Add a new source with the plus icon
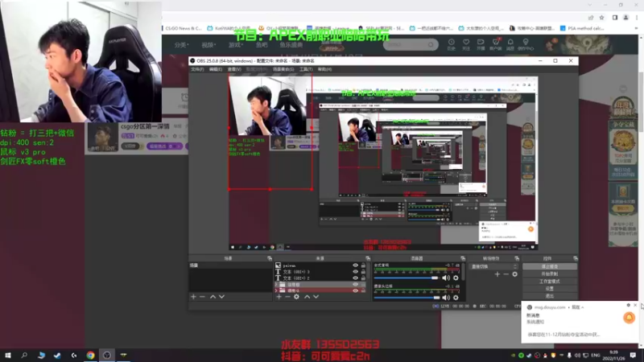The height and width of the screenshot is (362, 644). click(279, 296)
